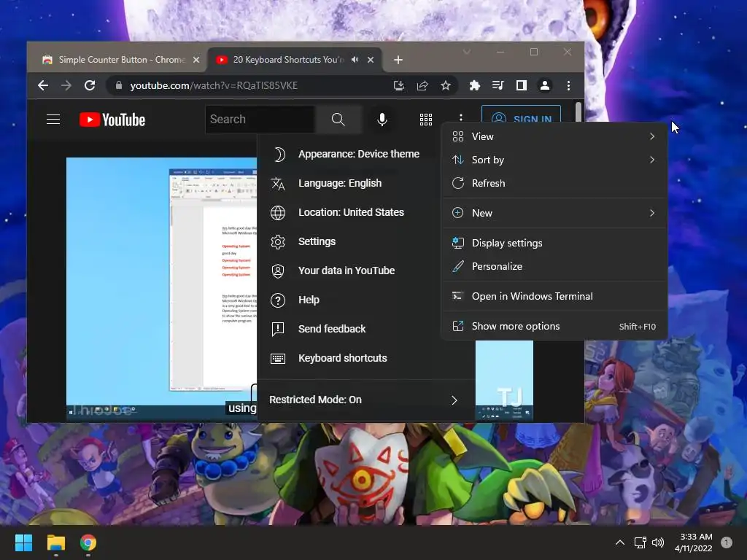Image resolution: width=747 pixels, height=560 pixels.
Task: Click the YouTube Search input field
Action: [x=260, y=119]
